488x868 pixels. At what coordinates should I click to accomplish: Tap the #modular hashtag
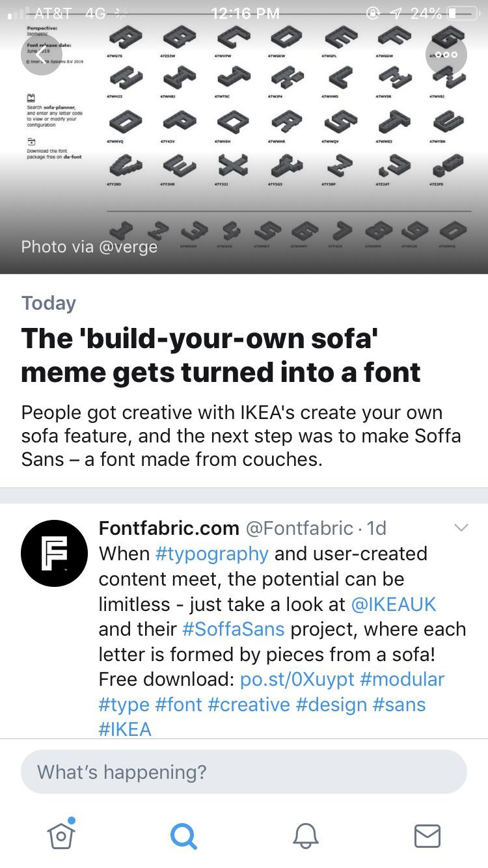[401, 679]
